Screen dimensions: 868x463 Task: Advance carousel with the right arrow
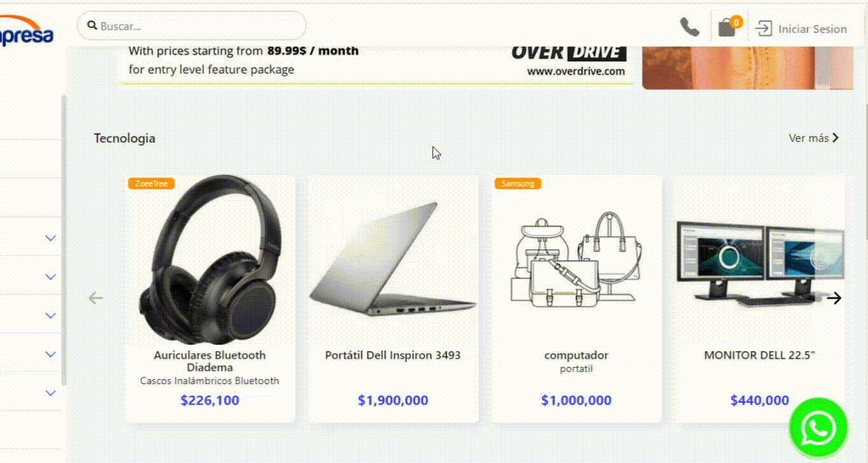tap(834, 298)
